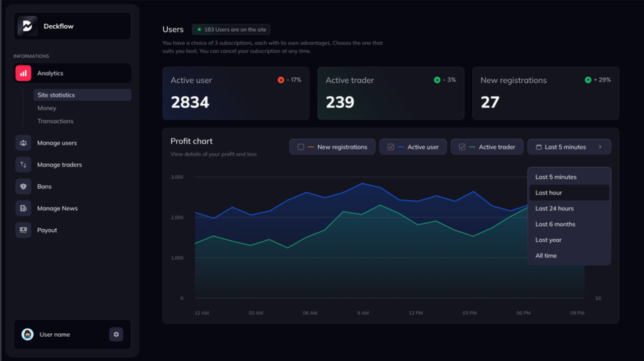
Task: Uncheck the Active trader checkbox
Action: click(x=462, y=147)
